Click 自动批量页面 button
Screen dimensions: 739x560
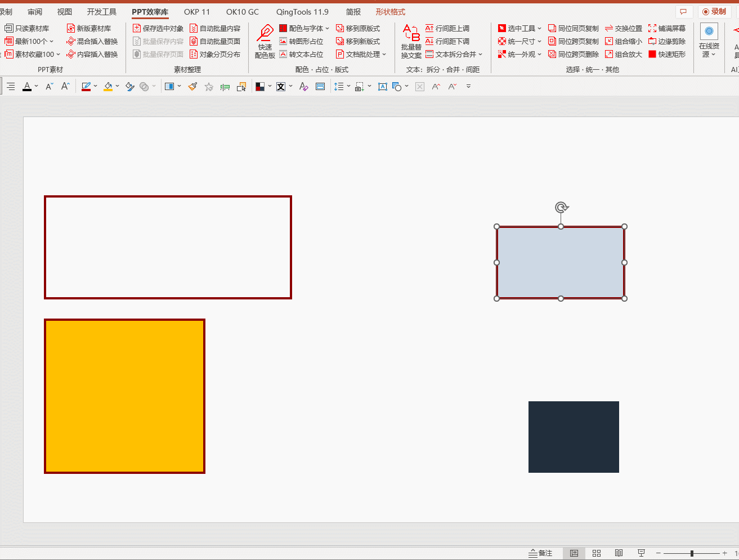tap(215, 41)
